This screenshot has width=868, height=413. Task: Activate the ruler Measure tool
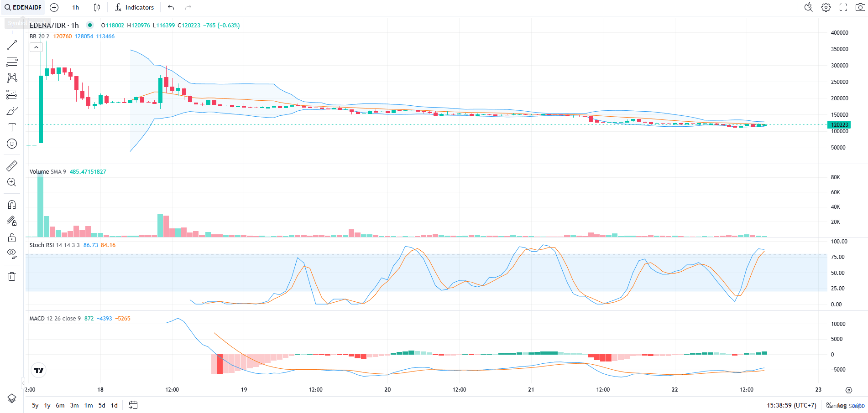12,165
